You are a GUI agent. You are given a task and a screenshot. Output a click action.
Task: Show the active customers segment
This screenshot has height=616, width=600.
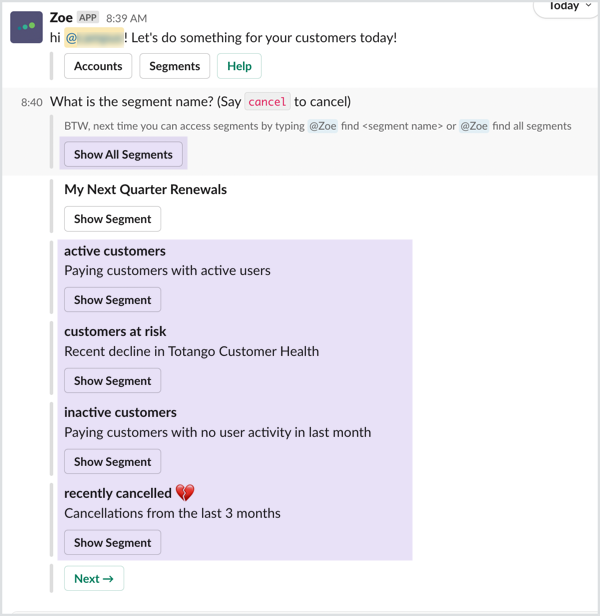tap(112, 300)
